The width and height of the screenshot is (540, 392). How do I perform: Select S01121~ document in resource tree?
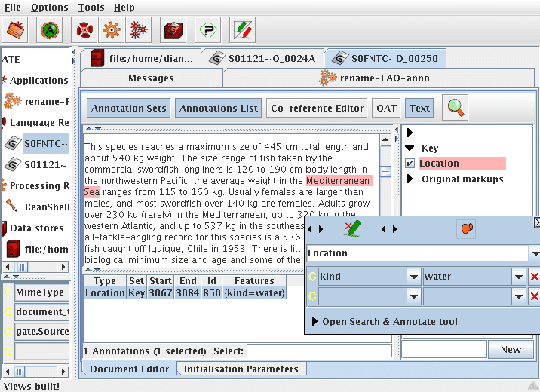(x=45, y=165)
